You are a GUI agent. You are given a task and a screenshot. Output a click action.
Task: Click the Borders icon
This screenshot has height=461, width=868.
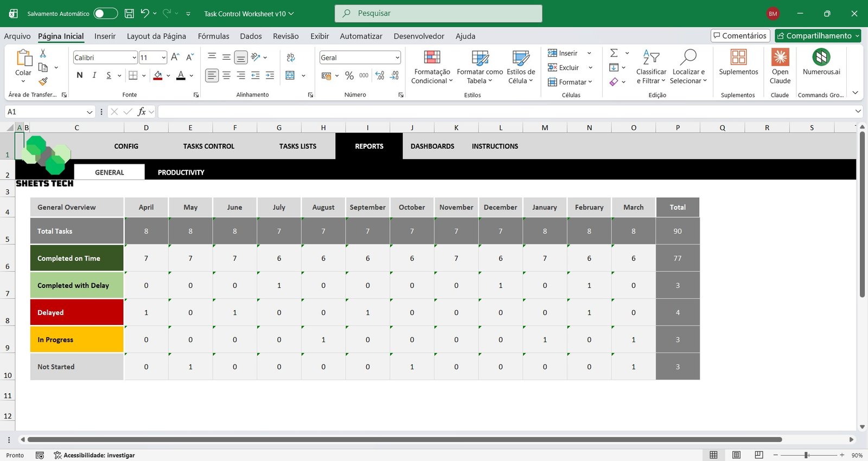[133, 75]
